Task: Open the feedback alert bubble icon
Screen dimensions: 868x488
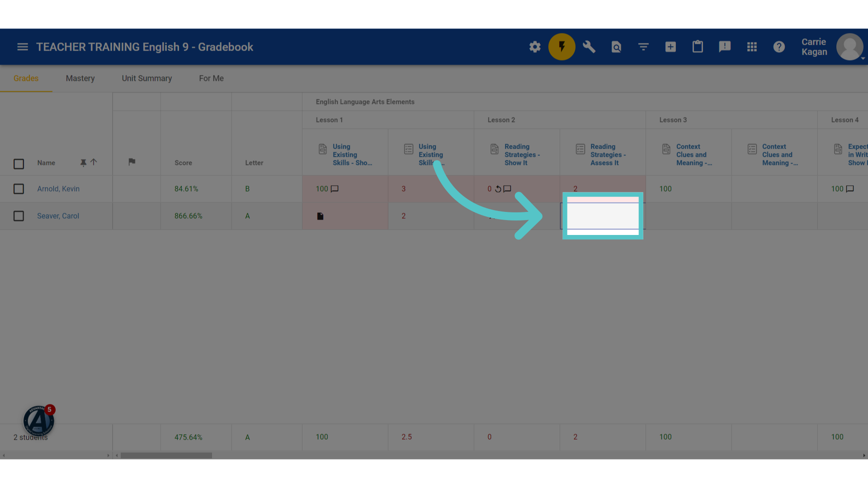Action: (725, 47)
